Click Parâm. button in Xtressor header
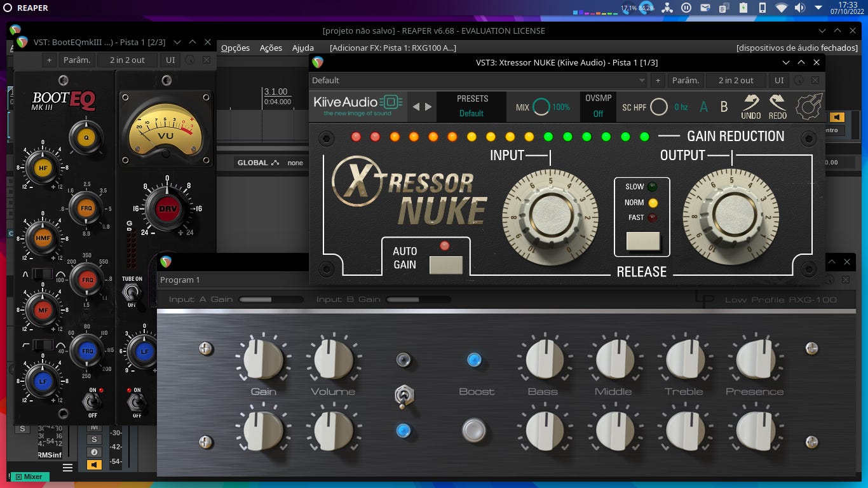Image resolution: width=868 pixels, height=488 pixels. click(x=686, y=80)
